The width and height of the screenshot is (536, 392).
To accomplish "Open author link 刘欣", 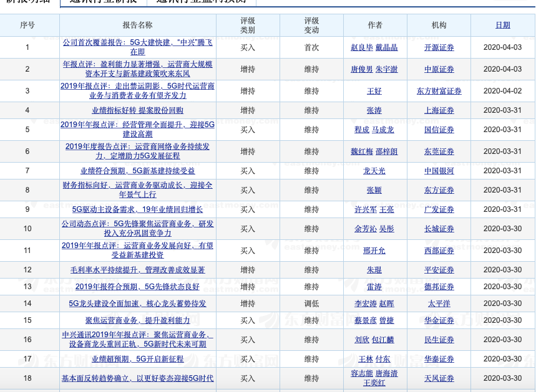I will point(362,340).
